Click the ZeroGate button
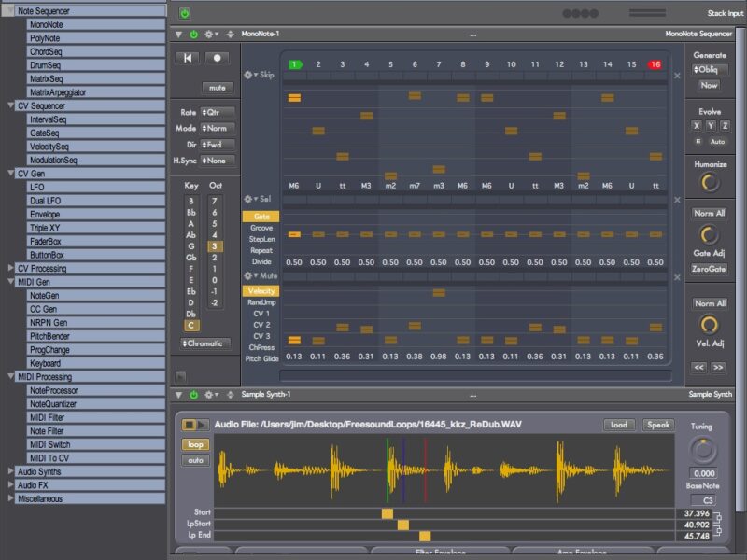747x560 pixels. point(709,269)
